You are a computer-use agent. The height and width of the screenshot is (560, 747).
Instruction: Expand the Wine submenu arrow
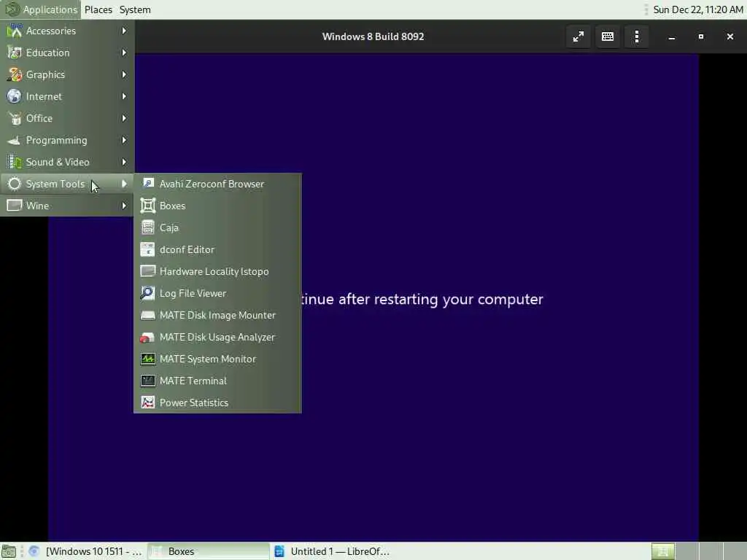pos(124,206)
